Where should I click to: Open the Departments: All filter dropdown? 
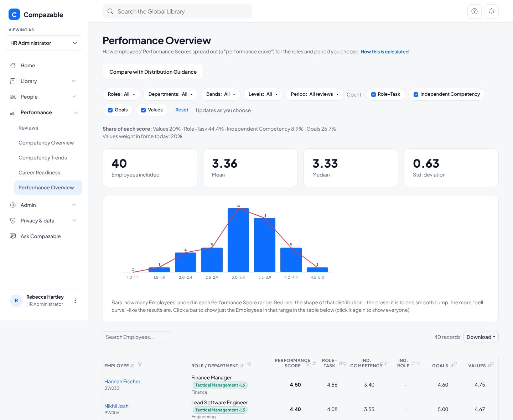[x=171, y=94]
